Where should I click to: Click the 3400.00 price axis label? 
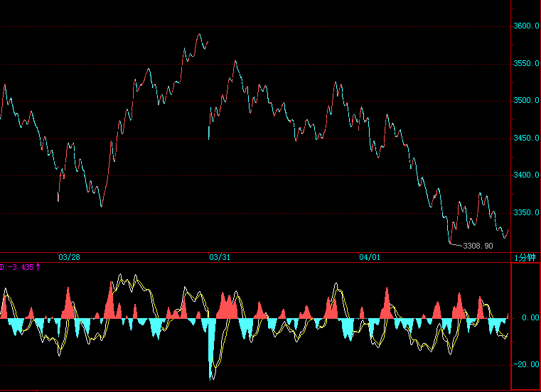(527, 175)
